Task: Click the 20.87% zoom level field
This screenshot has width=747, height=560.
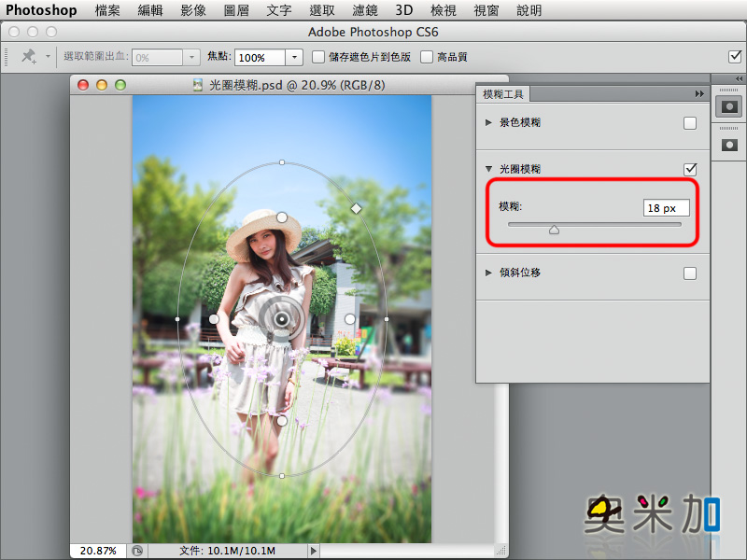Action: click(x=98, y=551)
